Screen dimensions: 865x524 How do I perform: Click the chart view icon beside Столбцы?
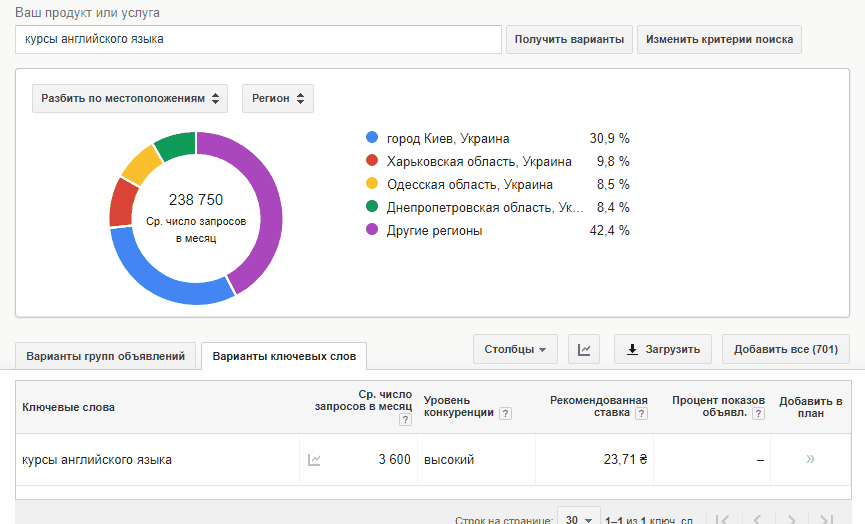pos(584,349)
